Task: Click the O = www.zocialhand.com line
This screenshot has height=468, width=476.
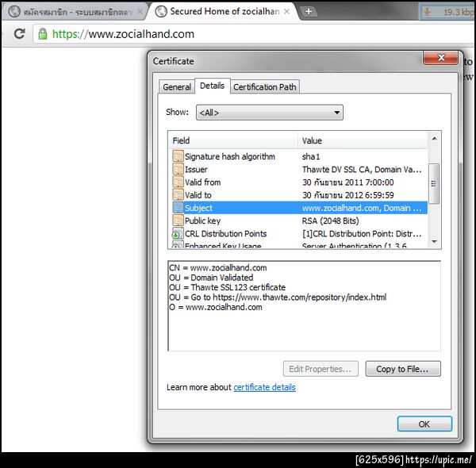Action: click(216, 307)
